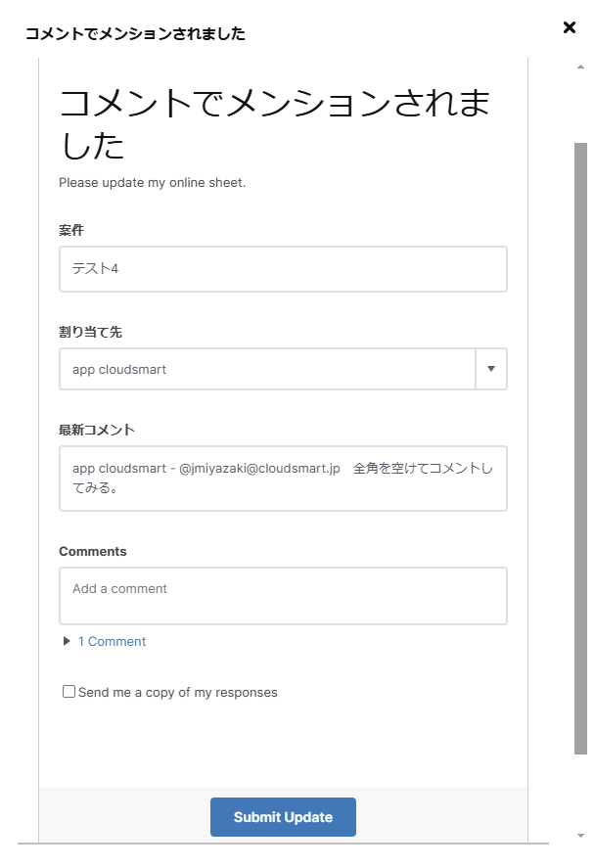Collapse the 割り当て先 assignee picker

pos(491,369)
